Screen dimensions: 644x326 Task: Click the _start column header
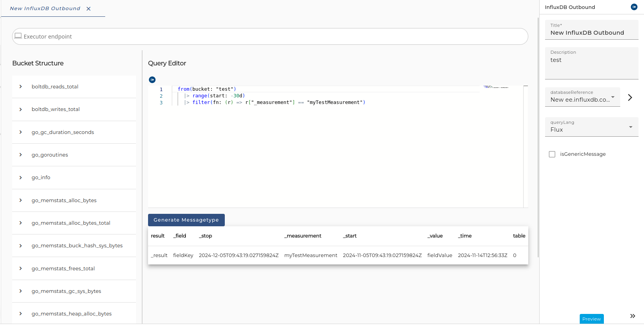350,236
